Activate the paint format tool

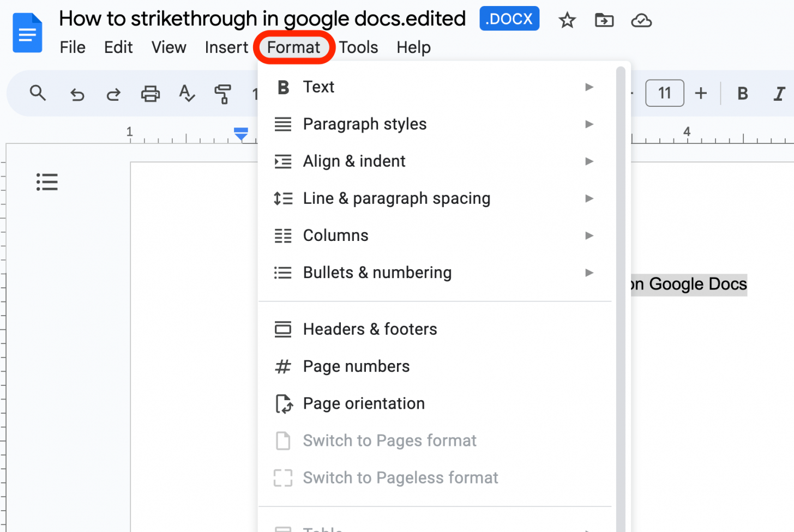coord(222,94)
